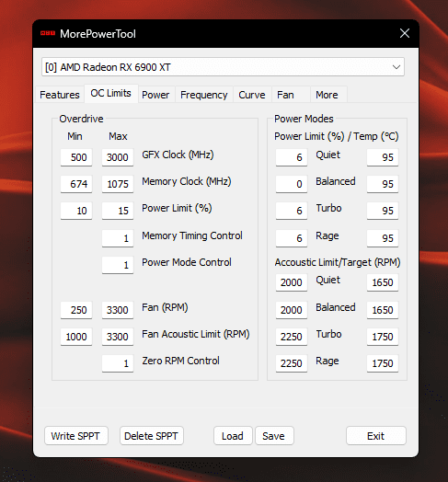The height and width of the screenshot is (482, 448).
Task: Edit the Quiet temperature field 95
Action: click(383, 157)
